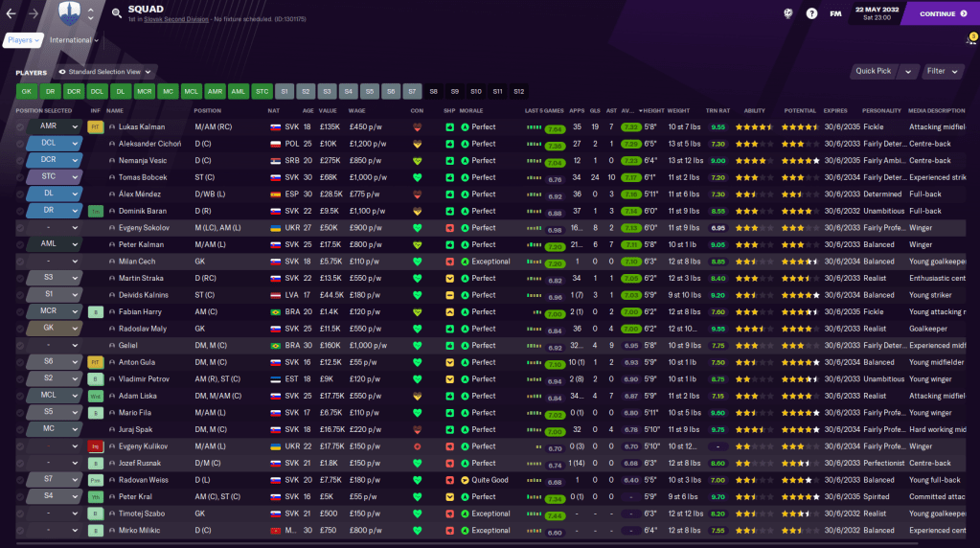Click the red Inj icon for Evgeny Kulikov

(x=95, y=446)
